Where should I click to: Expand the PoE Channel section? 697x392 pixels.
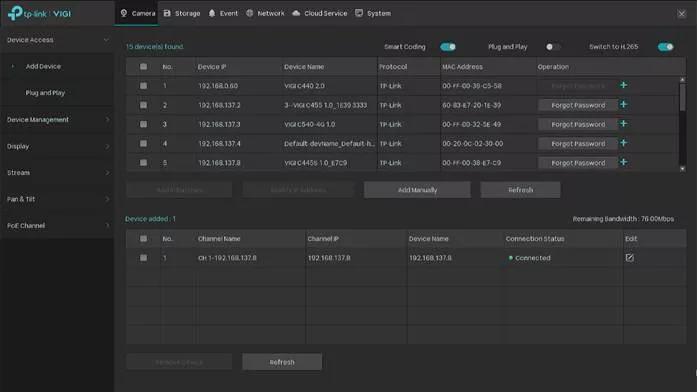[x=57, y=225]
